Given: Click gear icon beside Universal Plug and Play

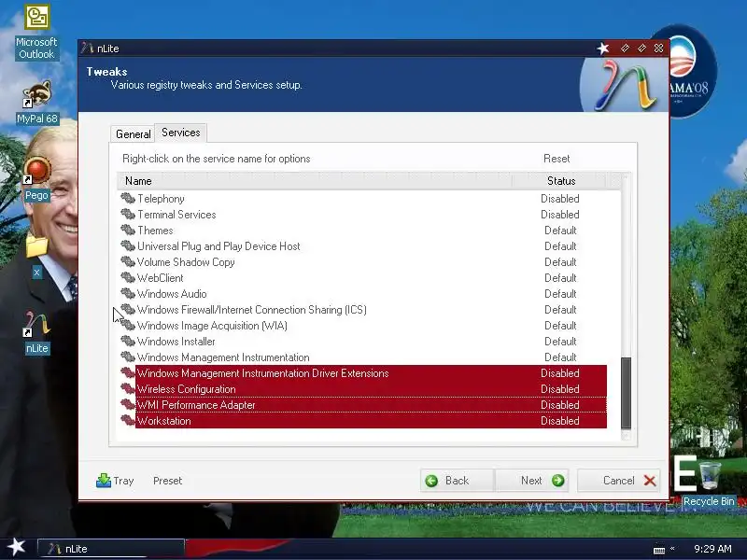Looking at the screenshot, I should click(128, 245).
